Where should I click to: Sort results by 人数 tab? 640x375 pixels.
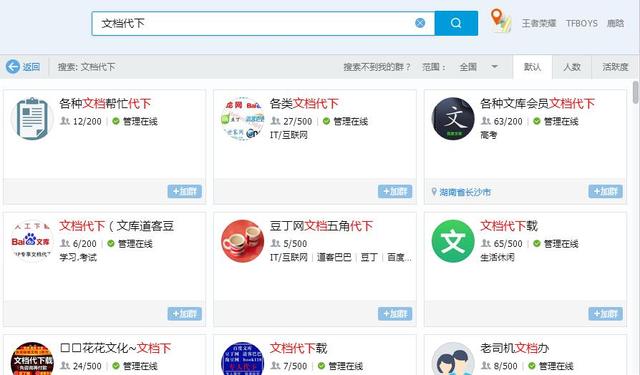(572, 67)
